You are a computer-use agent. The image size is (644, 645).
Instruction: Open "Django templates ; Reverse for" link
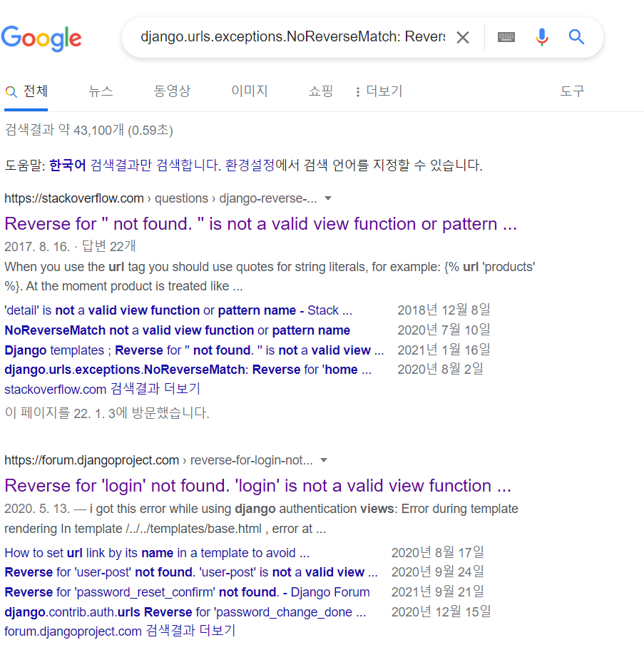point(194,350)
